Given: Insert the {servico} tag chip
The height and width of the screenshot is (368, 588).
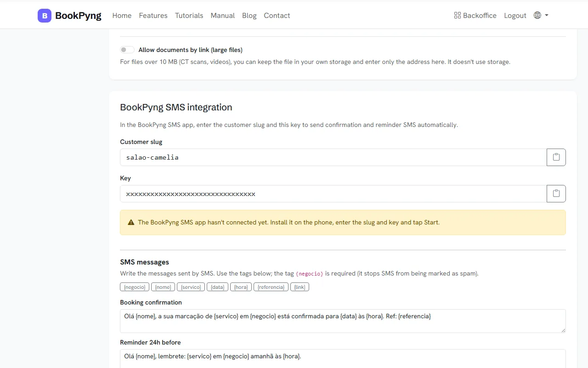Looking at the screenshot, I should [191, 287].
